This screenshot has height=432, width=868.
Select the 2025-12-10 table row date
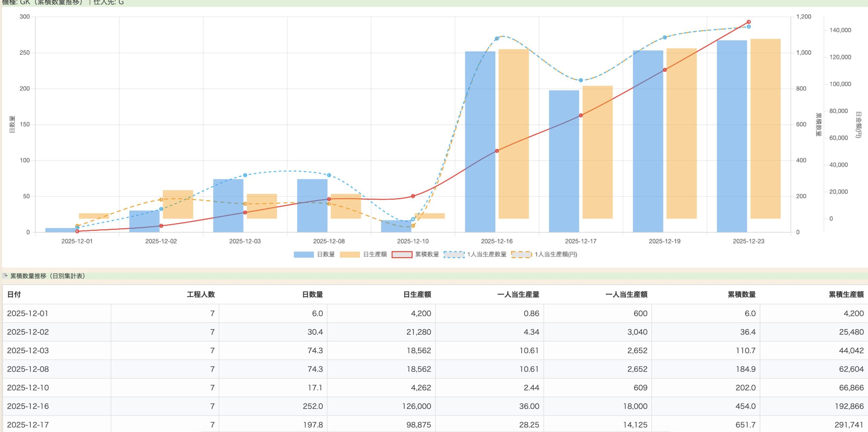28,388
